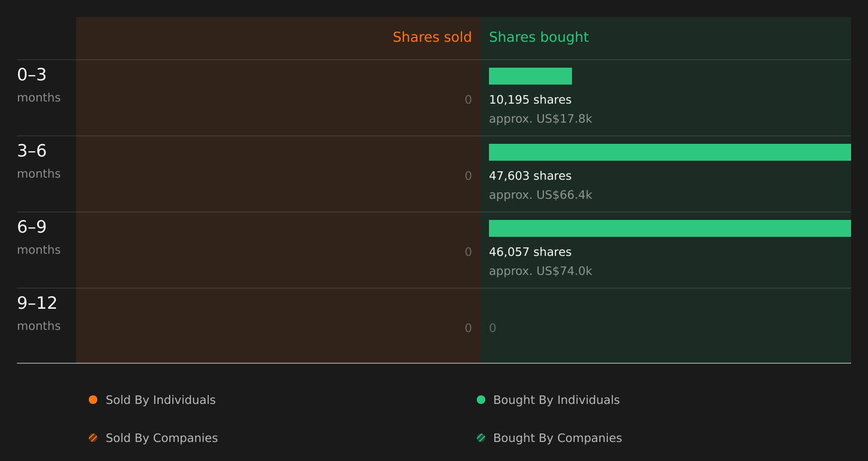Screen dimensions: 868x461
Task: Click the approx. US$66.4k amount
Action: [540, 195]
